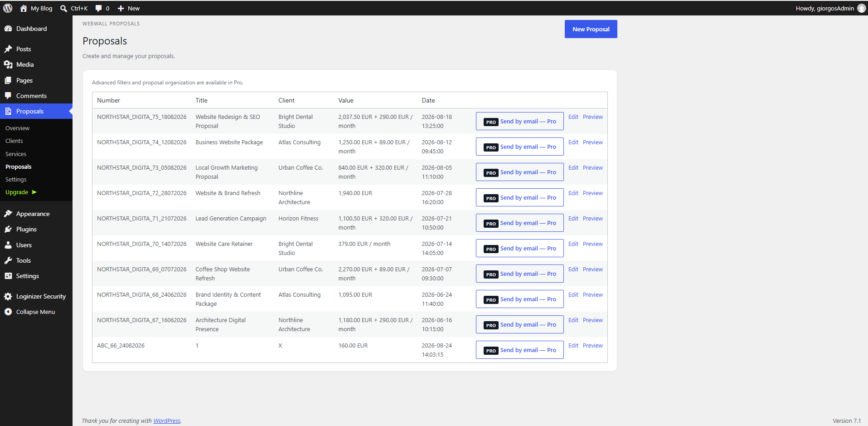Click the Settings sliders icon
This screenshot has width=868, height=426.
tap(8, 276)
